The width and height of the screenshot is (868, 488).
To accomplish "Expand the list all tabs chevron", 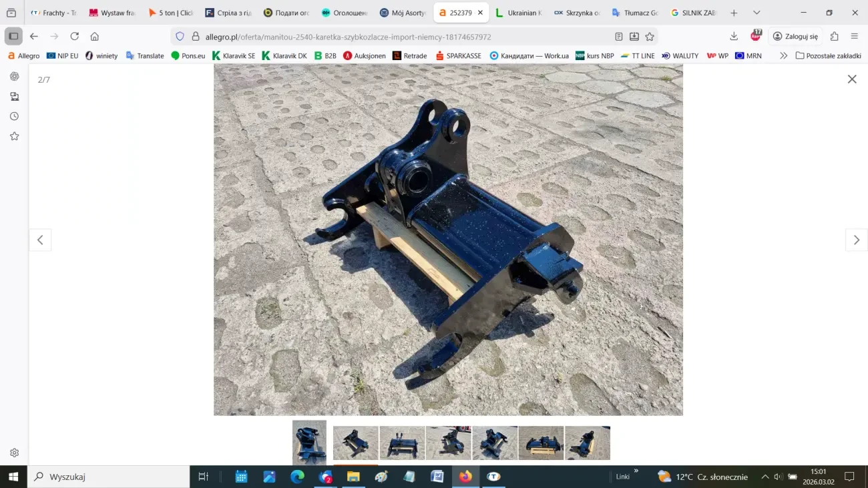I will pyautogui.click(x=756, y=13).
